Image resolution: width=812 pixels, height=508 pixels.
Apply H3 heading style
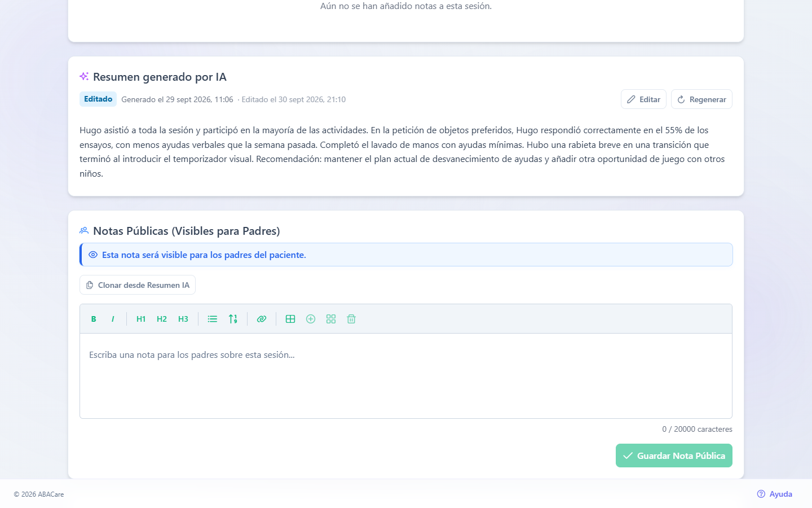183,319
